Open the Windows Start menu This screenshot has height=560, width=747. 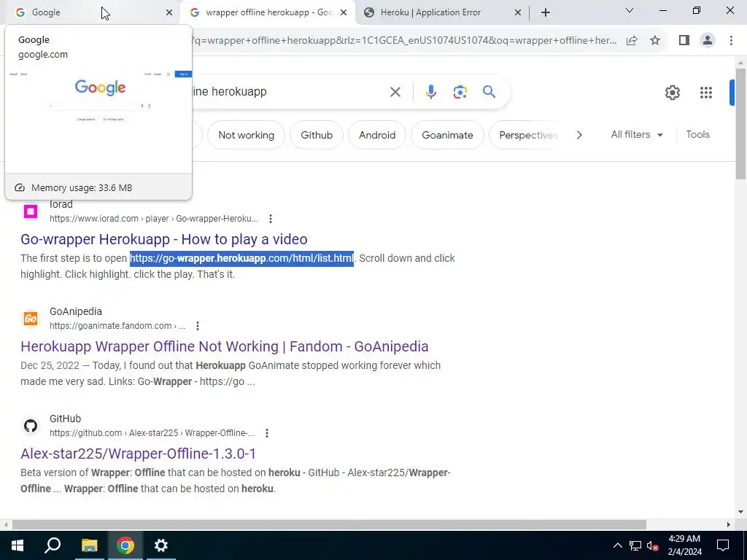click(18, 545)
